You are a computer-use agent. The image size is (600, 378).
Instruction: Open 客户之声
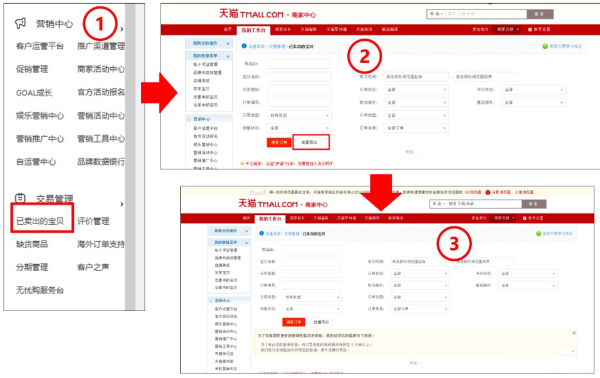[x=93, y=267]
